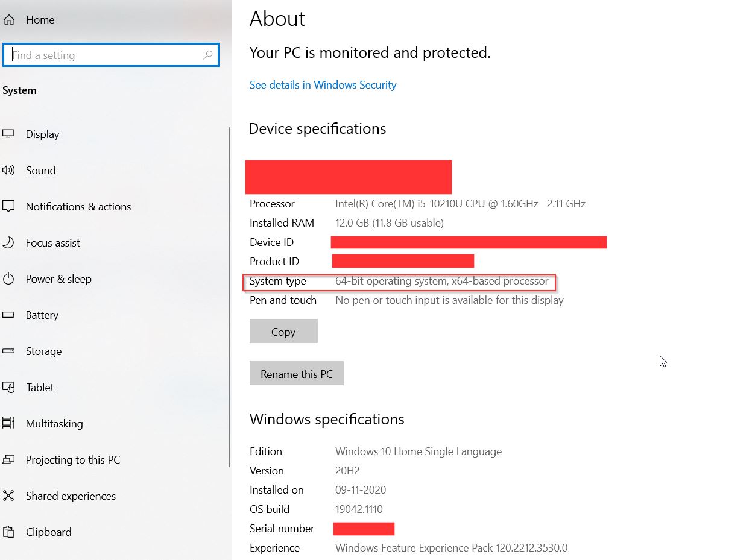
Task: Click the Sound speaker icon
Action: point(8,171)
